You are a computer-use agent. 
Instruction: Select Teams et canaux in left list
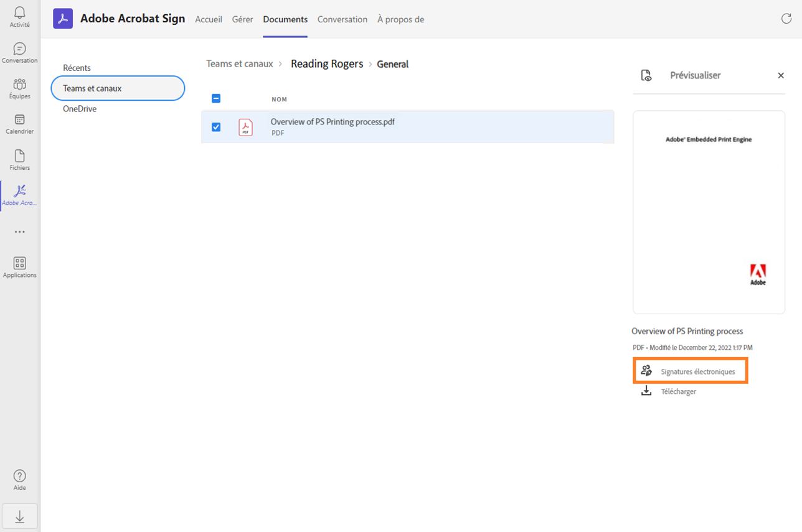click(x=118, y=88)
